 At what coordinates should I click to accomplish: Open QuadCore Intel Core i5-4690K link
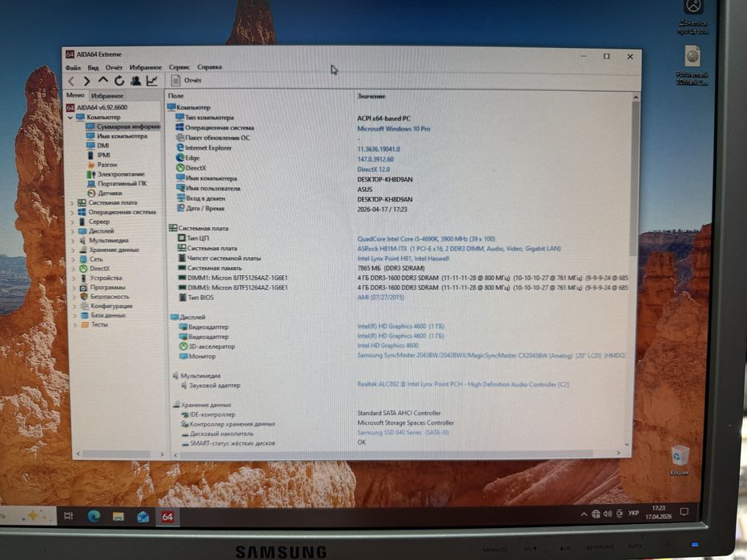click(x=427, y=238)
